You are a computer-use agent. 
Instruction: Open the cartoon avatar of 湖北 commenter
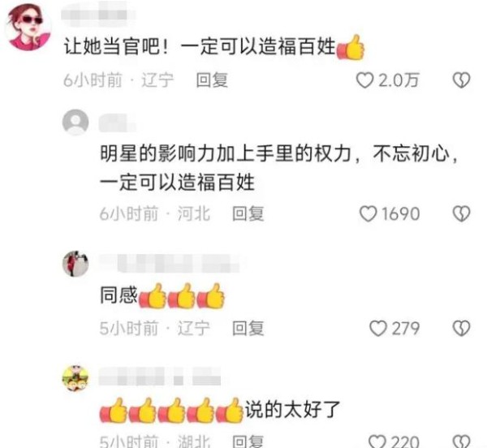(75, 378)
